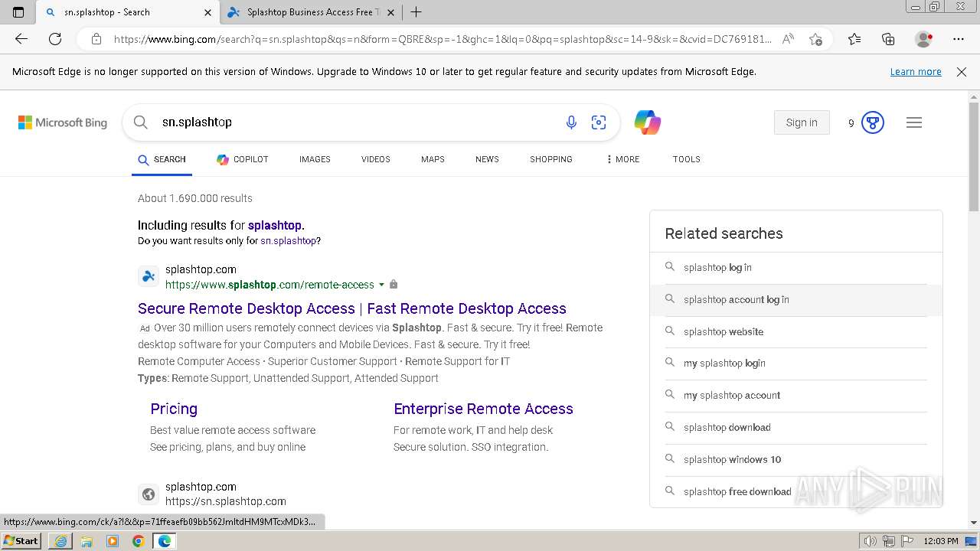Launch Internet Explorer from taskbar

60,541
